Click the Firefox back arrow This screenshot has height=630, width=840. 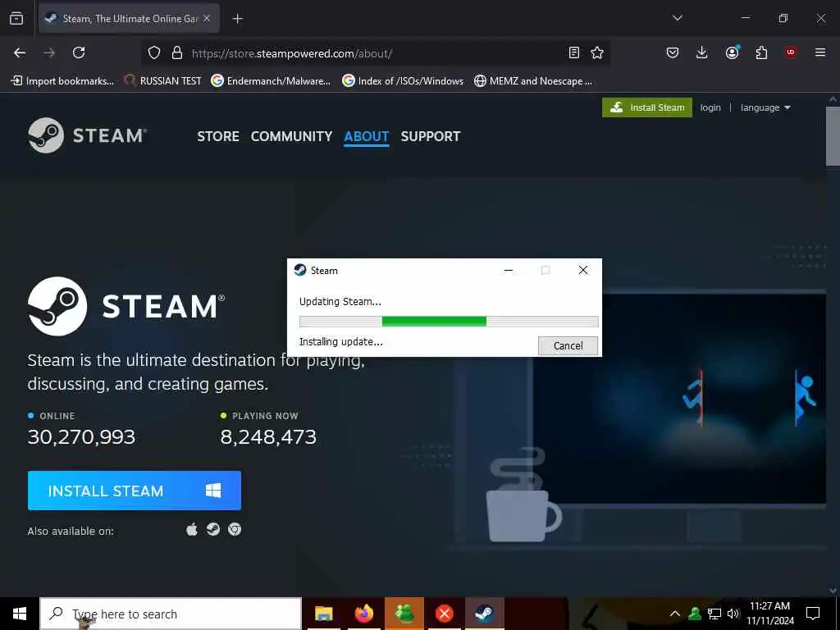pos(20,52)
